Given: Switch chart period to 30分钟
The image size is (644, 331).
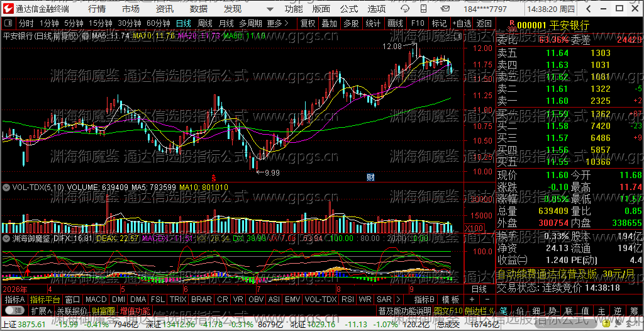Looking at the screenshot, I should [x=130, y=23].
